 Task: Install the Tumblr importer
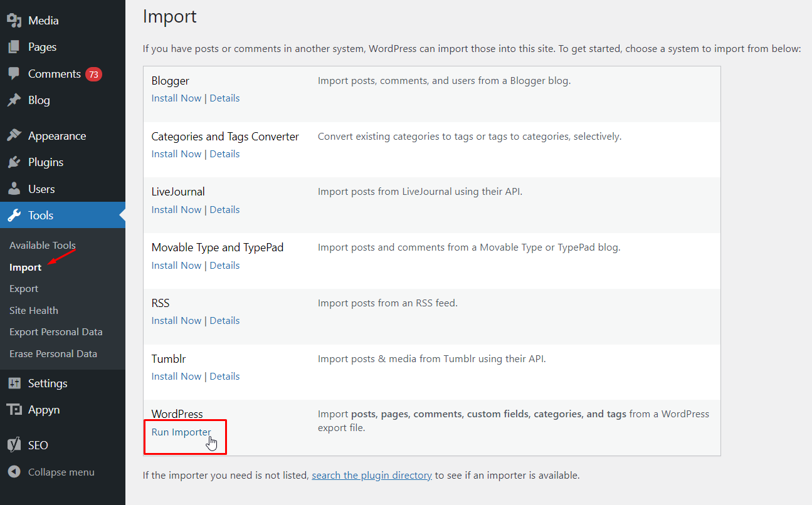177,377
